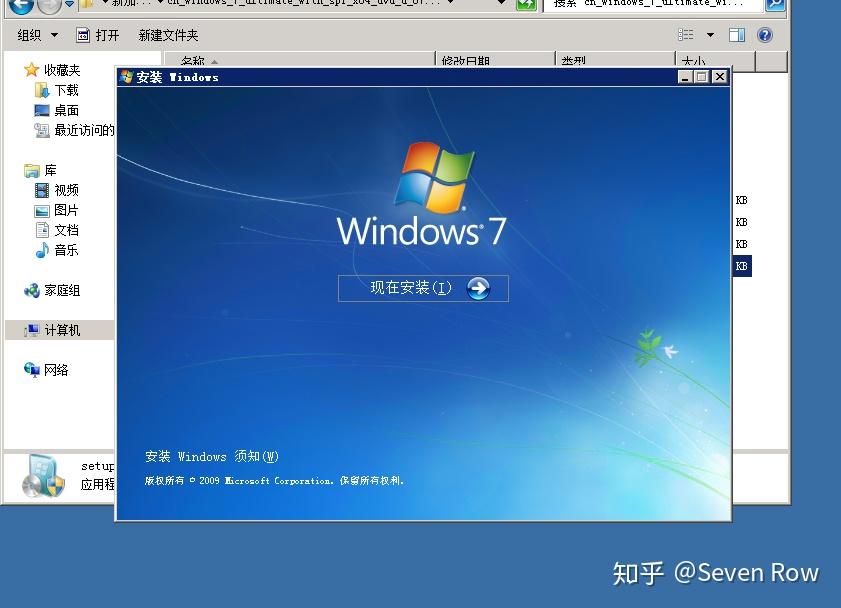
Task: Start setup with 现在安装(I) button
Action: pos(423,288)
